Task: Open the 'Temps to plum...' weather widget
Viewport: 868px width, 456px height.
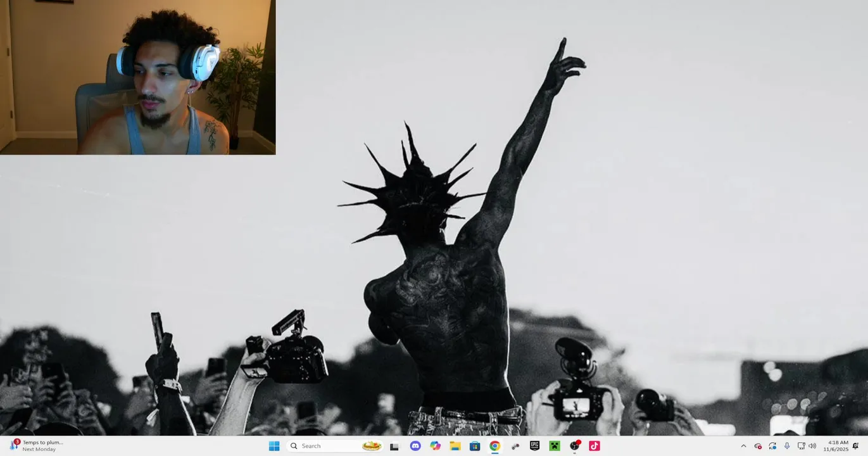Action: (x=37, y=446)
